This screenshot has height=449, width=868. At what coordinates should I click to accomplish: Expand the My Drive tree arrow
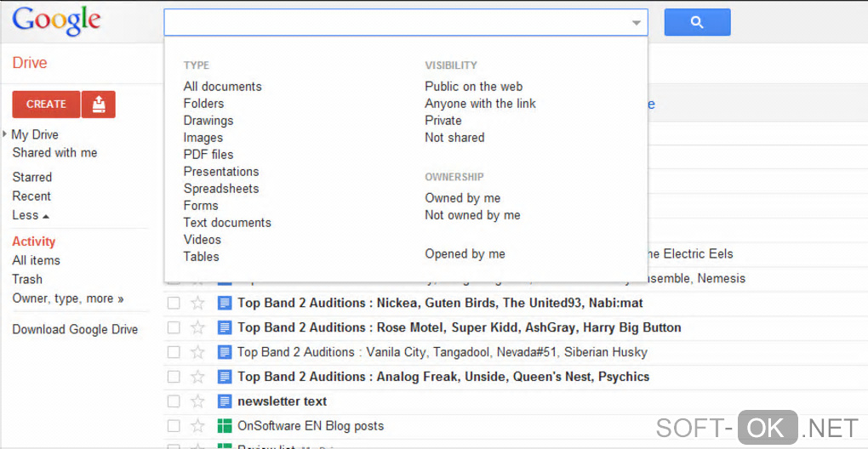click(4, 134)
